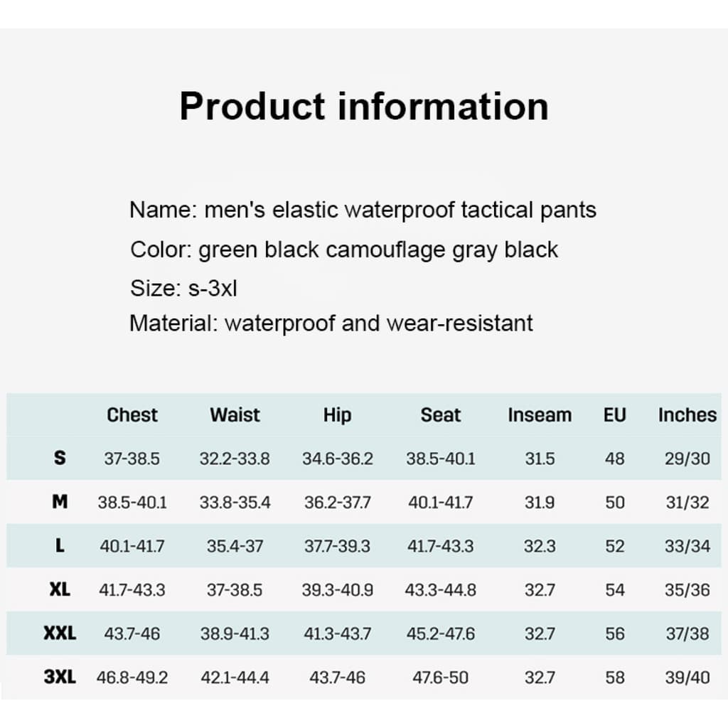The width and height of the screenshot is (728, 728).
Task: Click the Seat column header
Action: coord(441,414)
